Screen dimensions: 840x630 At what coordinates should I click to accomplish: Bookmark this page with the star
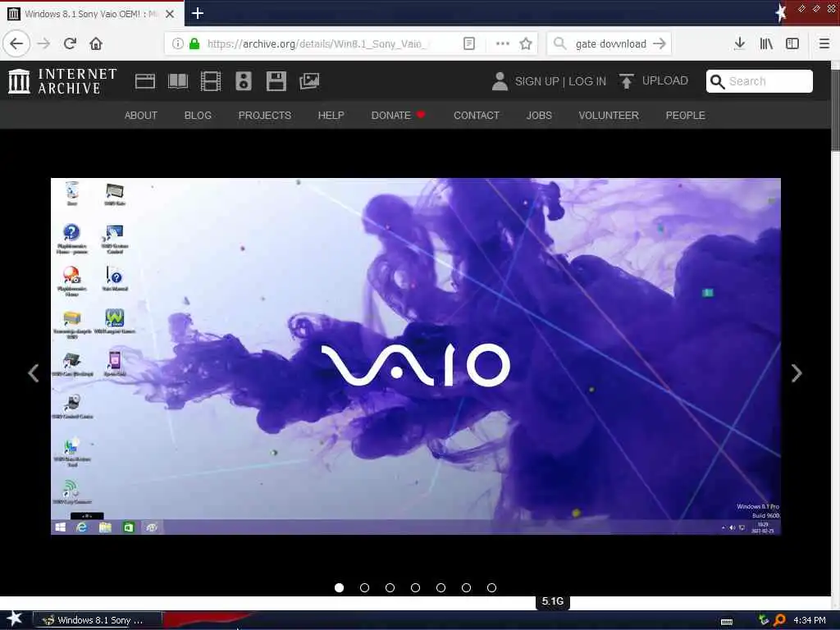[526, 43]
